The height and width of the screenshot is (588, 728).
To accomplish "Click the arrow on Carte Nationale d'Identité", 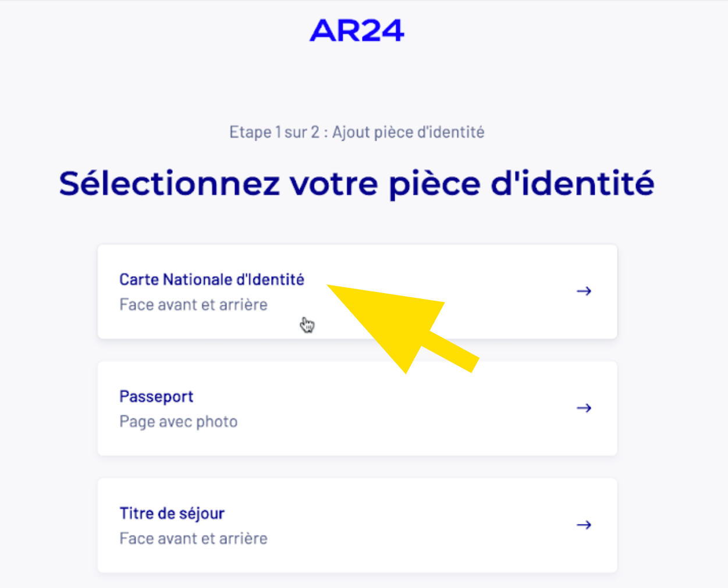I will 584,291.
